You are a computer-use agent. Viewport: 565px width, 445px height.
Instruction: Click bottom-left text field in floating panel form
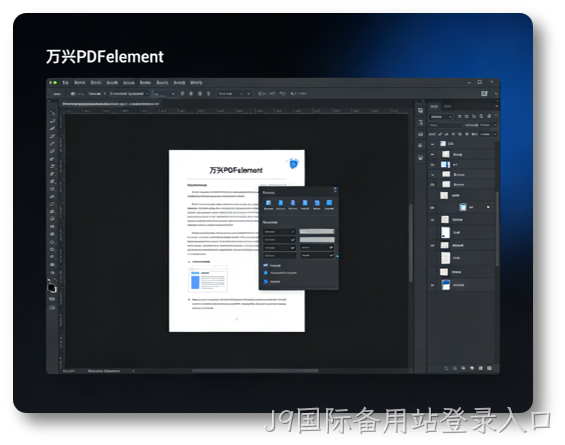click(x=279, y=255)
